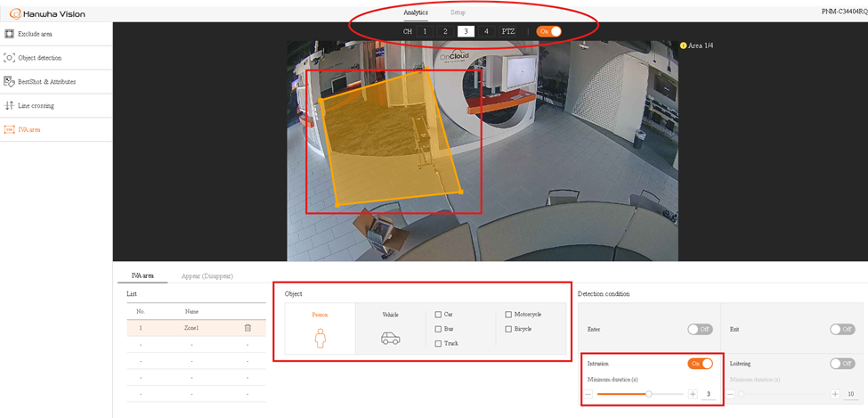The height and width of the screenshot is (418, 868).
Task: Enable the Enter detection toggle
Action: (700, 329)
